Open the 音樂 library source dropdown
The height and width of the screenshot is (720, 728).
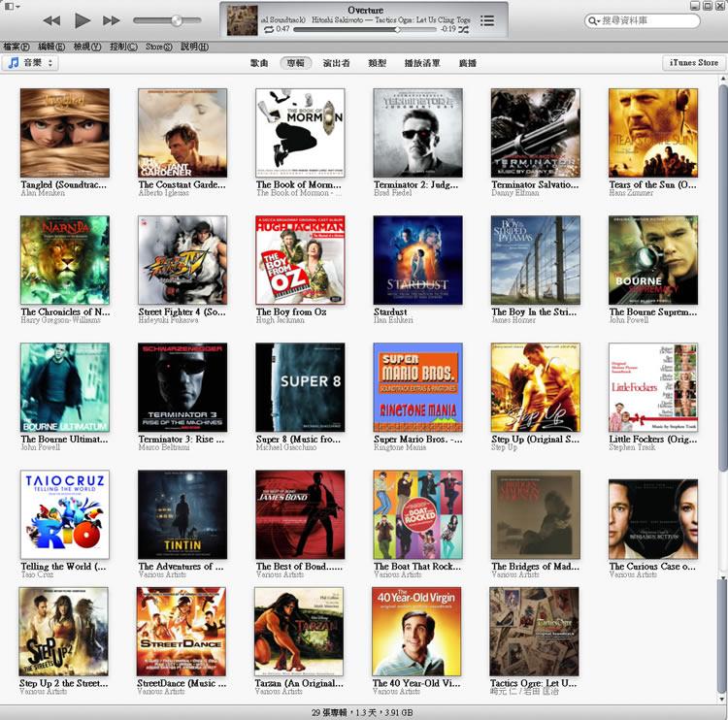click(31, 63)
